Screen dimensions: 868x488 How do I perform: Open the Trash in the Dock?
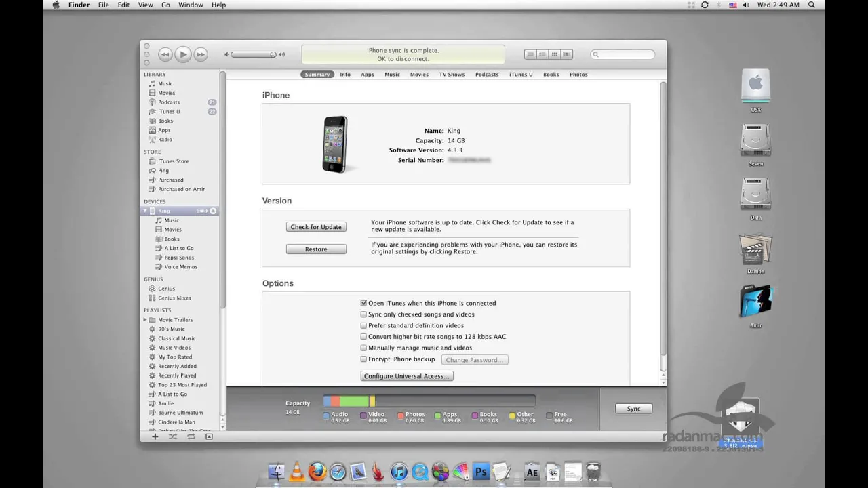[x=593, y=472]
